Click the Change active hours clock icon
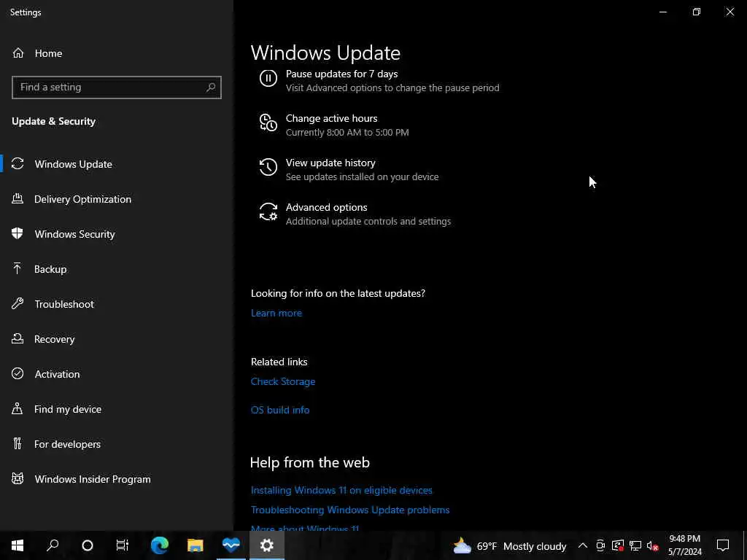The image size is (747, 560). tap(268, 122)
